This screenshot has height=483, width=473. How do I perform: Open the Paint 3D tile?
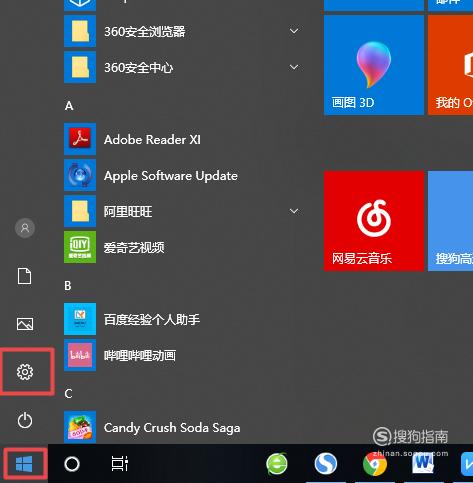(x=374, y=65)
